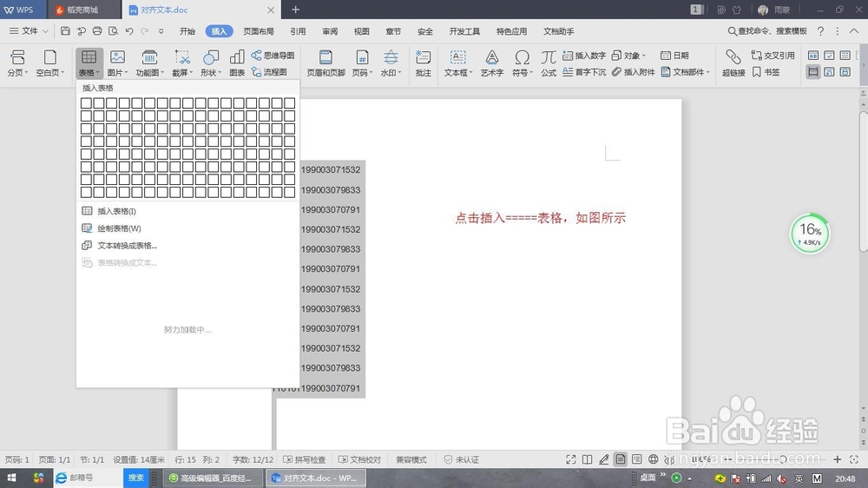The width and height of the screenshot is (868, 488).
Task: Open the 图片 picture insert tool
Action: point(117,63)
